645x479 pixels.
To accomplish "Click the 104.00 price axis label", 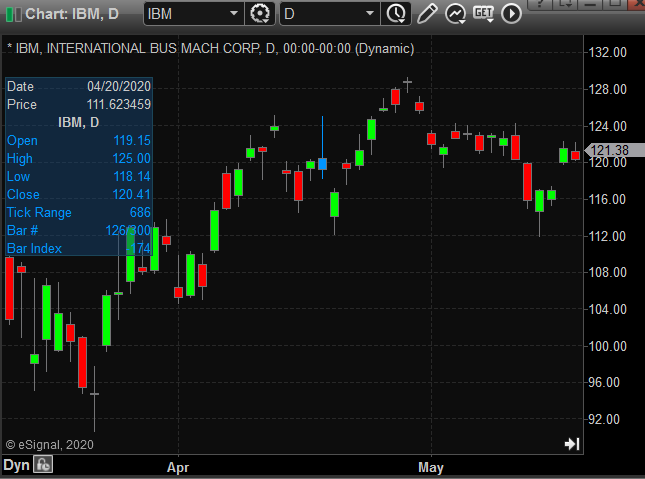I will point(608,309).
